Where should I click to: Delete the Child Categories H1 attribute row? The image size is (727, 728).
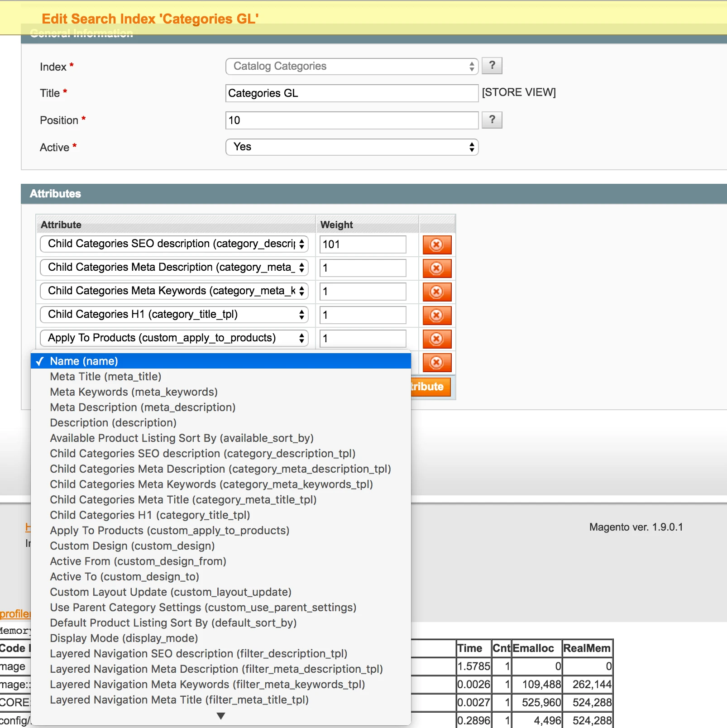(436, 315)
